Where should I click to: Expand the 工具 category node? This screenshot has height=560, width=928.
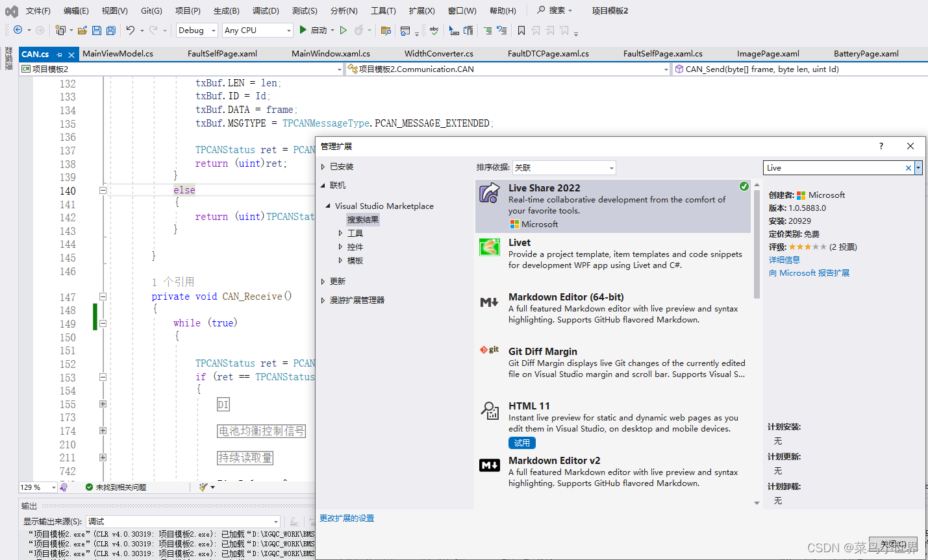[340, 233]
